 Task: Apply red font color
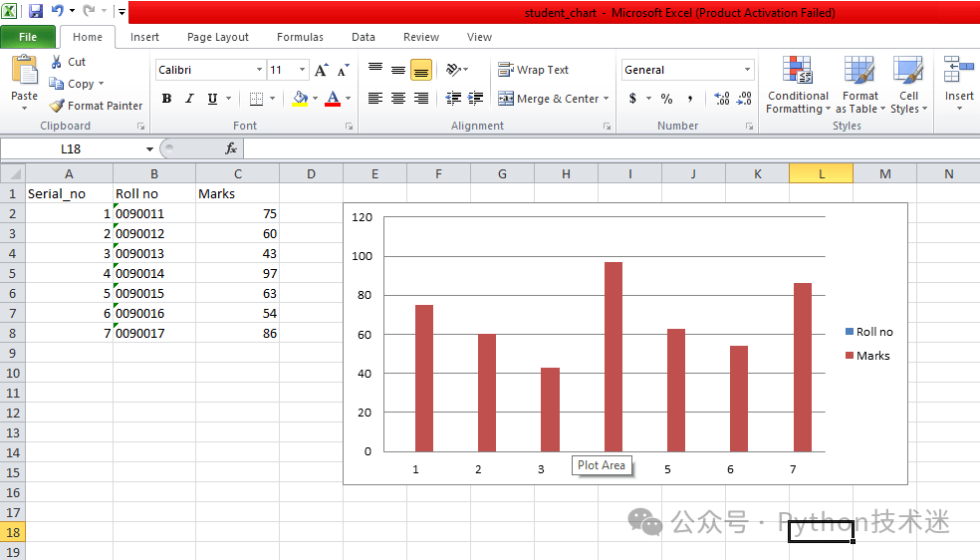point(333,99)
